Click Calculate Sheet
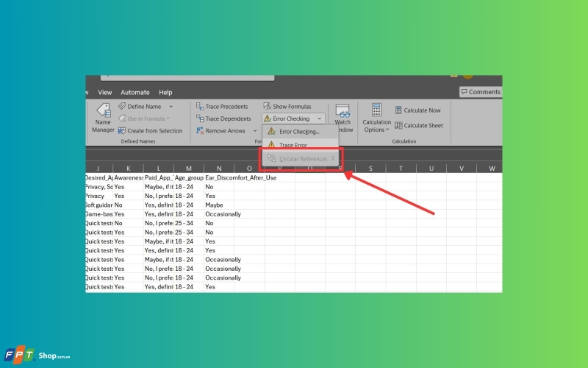This screenshot has width=588, height=368. [x=419, y=125]
